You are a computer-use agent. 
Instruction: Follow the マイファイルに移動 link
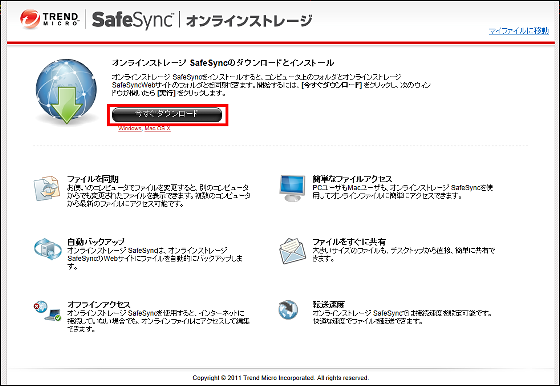(519, 31)
